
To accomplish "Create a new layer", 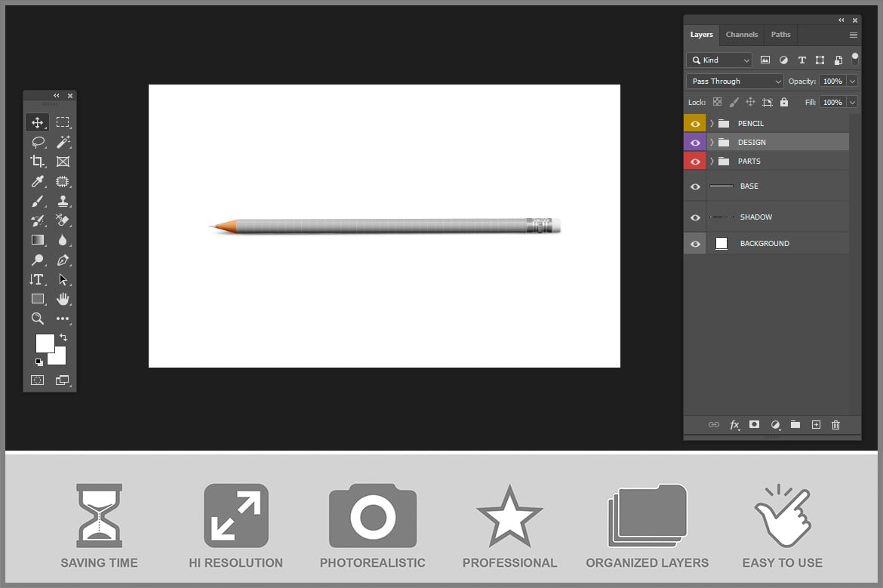I will tap(816, 425).
